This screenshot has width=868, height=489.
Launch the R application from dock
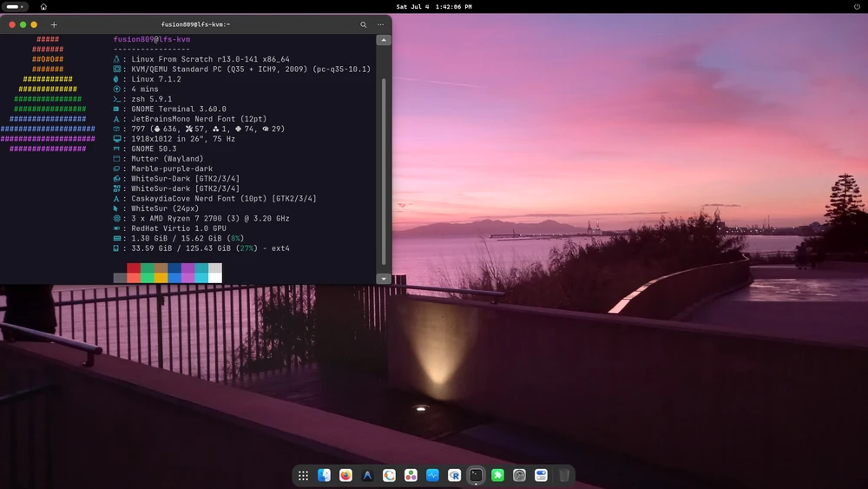pos(454,475)
